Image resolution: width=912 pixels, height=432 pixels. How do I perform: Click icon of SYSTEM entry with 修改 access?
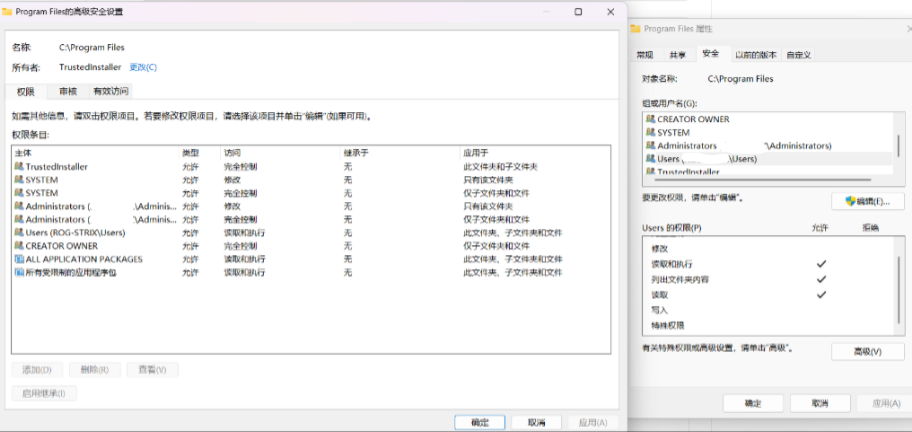[x=19, y=180]
